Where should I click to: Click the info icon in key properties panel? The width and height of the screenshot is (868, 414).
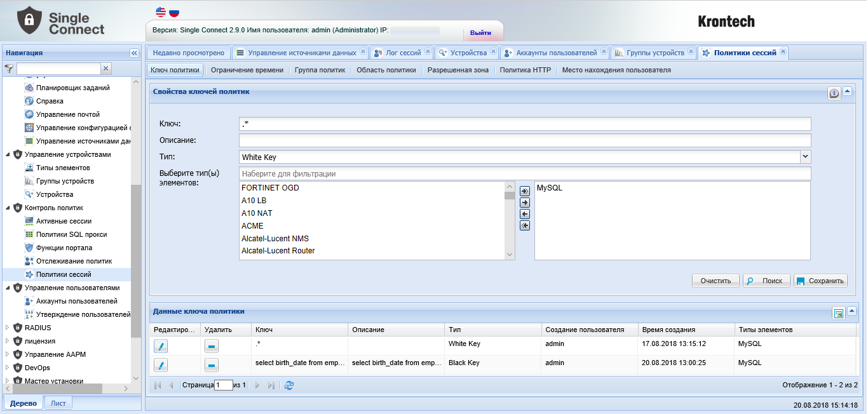tap(834, 93)
